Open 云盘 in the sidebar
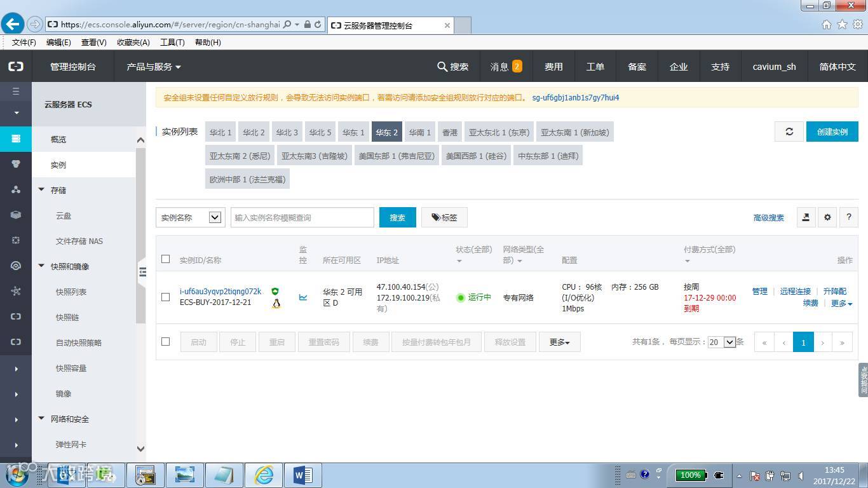Screen dimensions: 868x488 click(64, 216)
